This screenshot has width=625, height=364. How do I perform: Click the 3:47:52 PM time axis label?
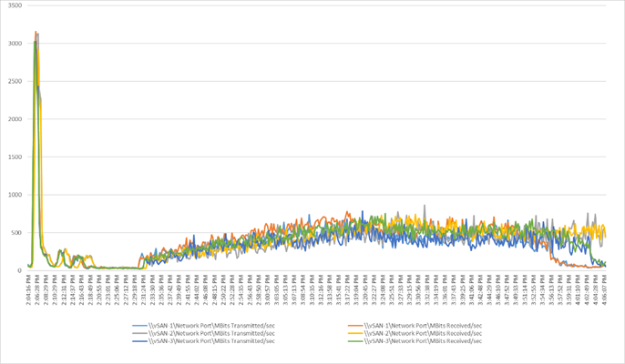(x=506, y=289)
